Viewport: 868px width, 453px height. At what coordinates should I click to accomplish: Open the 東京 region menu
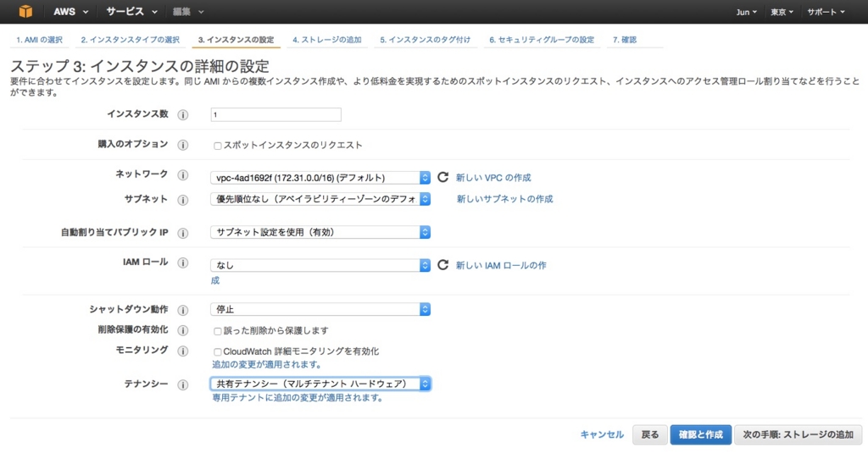point(782,12)
